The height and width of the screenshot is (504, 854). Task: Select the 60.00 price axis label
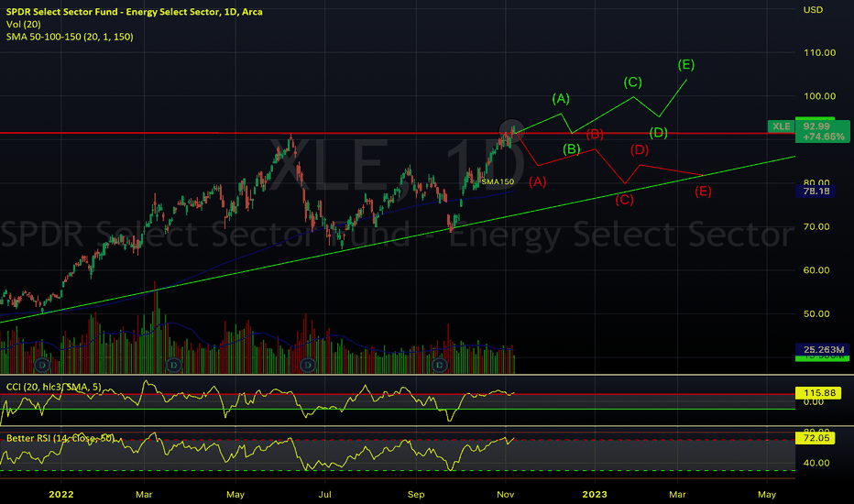point(816,270)
